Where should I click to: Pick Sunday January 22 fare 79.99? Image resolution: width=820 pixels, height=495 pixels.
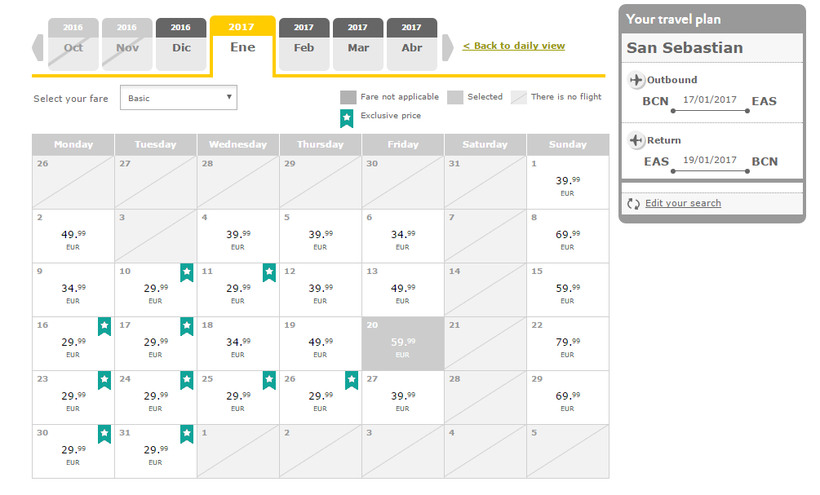click(x=568, y=344)
